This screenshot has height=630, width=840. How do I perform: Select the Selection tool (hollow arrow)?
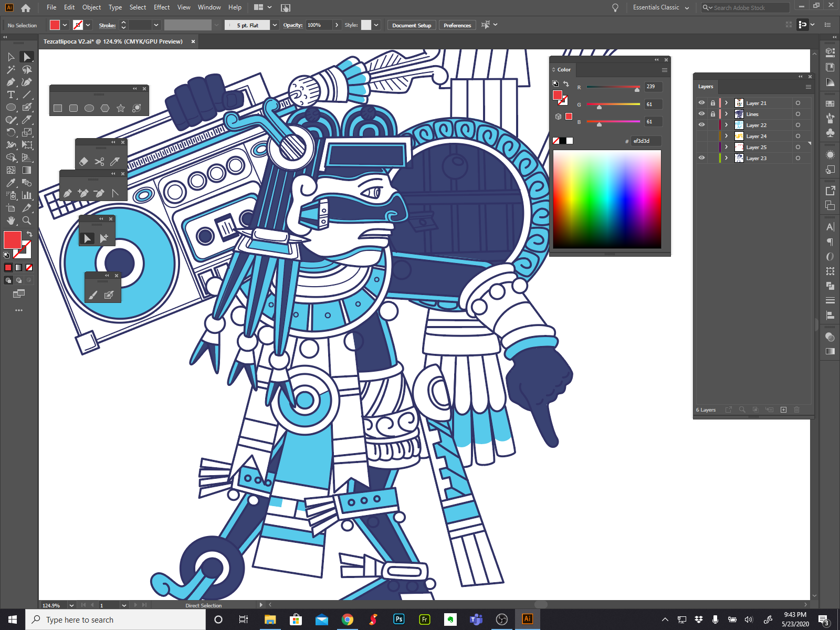(11, 57)
